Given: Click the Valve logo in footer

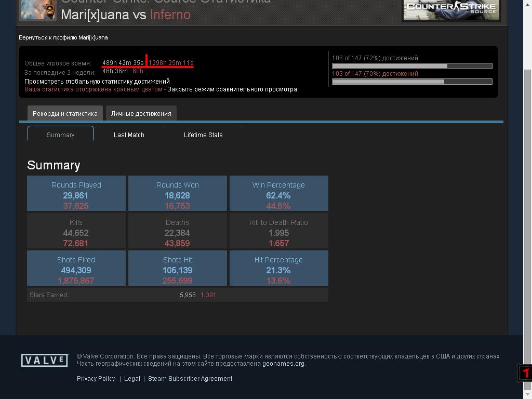Looking at the screenshot, I should pos(45,360).
